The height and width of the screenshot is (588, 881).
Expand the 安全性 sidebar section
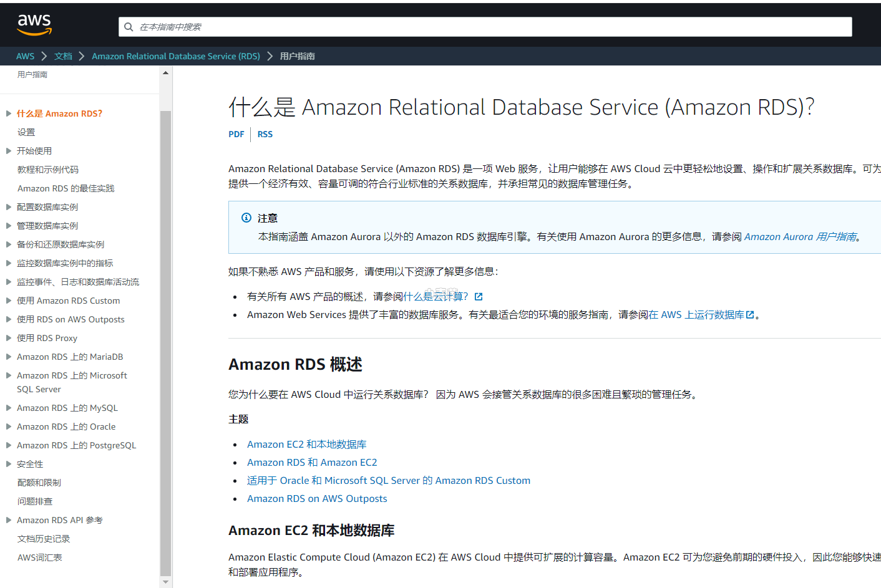click(9, 464)
